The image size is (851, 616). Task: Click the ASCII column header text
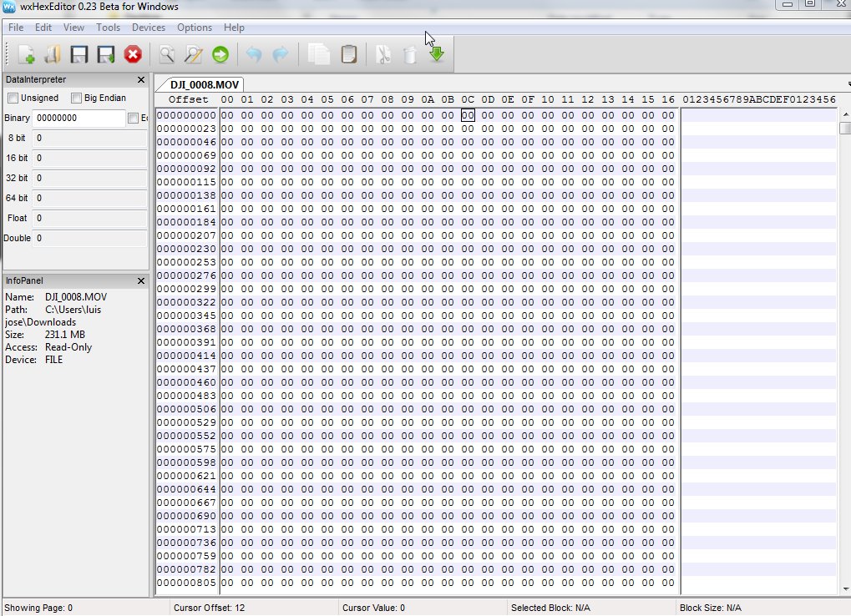(x=759, y=99)
